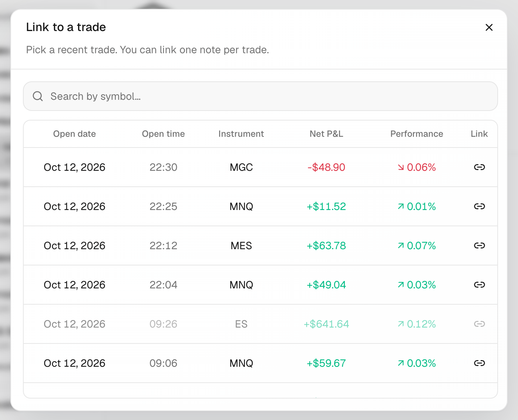The image size is (518, 420).
Task: Close the Link to a trade dialog
Action: [489, 27]
